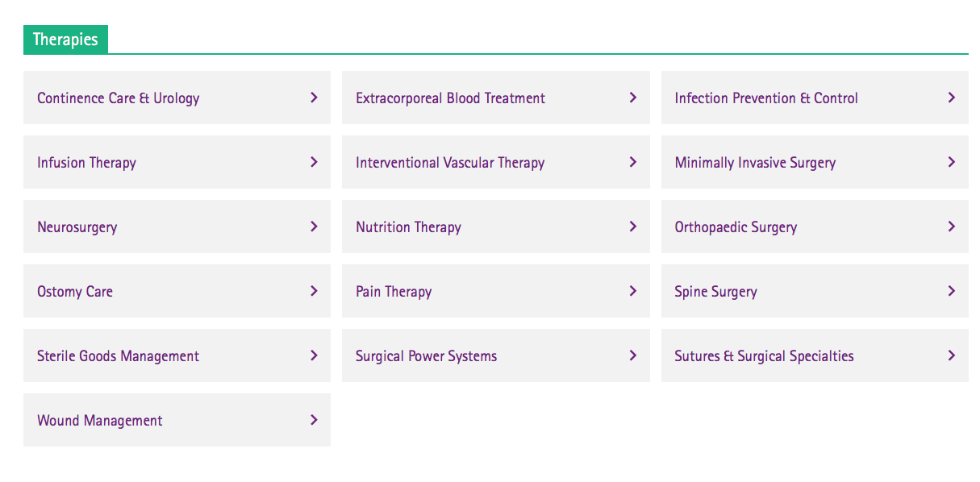The height and width of the screenshot is (482, 980).
Task: Expand the Pain Therapy arrow
Action: [632, 291]
